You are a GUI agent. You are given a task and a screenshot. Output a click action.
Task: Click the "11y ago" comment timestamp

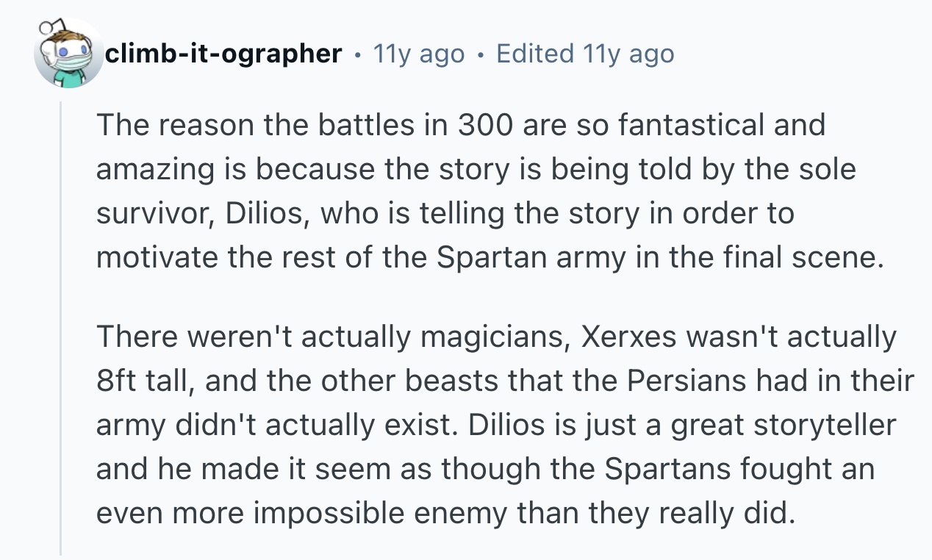tap(419, 54)
